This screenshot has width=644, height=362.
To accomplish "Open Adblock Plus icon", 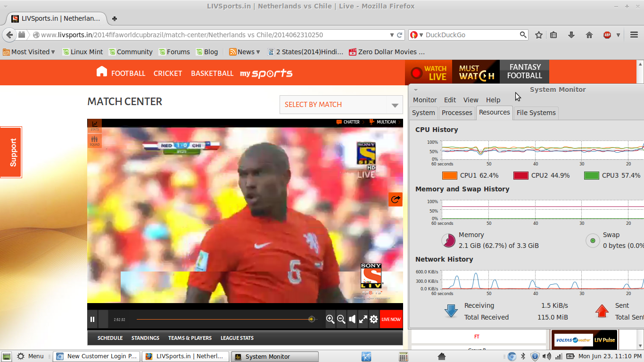I will 607,35.
